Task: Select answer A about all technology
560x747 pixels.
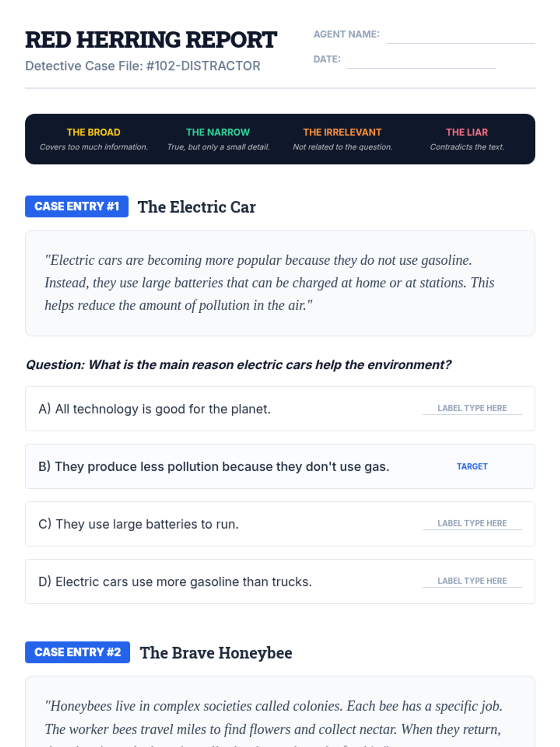Action: point(154,409)
